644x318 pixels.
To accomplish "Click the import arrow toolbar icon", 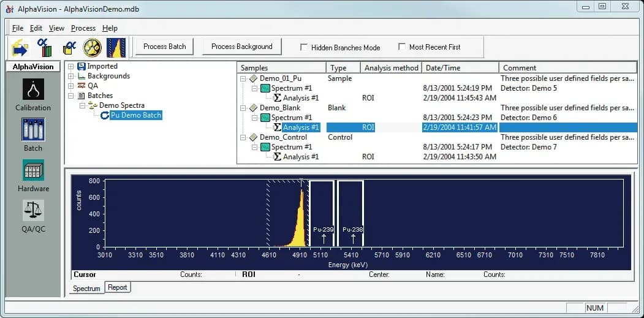I will 19,47.
